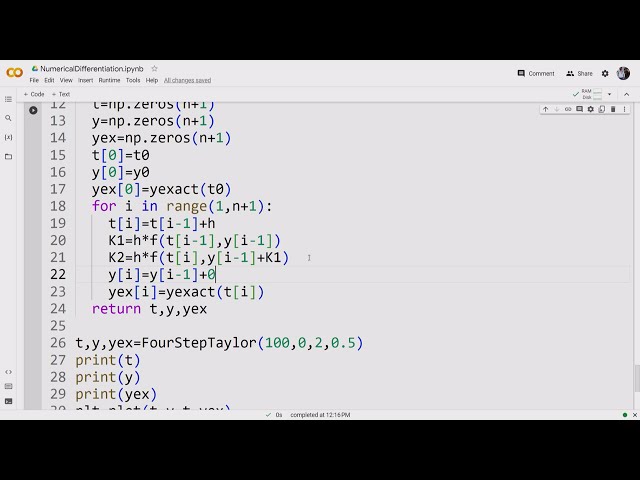Screen dimensions: 640x480
Task: Click the return t,y,yex line
Action: [149, 309]
